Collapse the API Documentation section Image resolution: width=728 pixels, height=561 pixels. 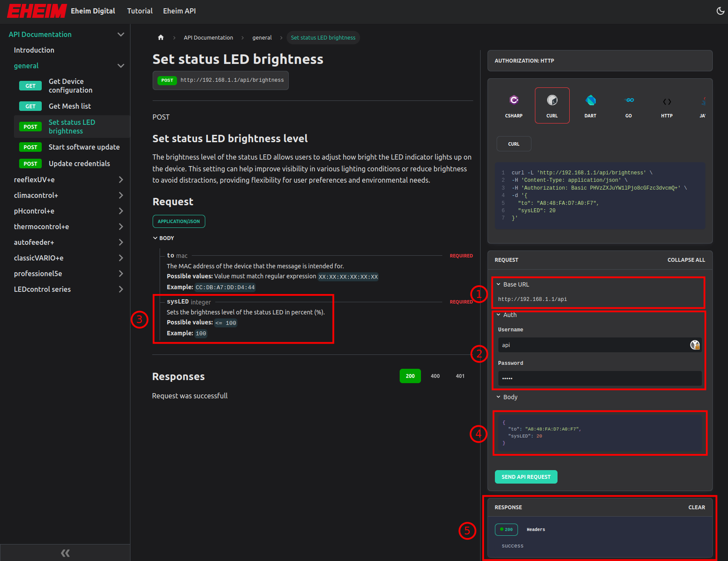point(121,34)
